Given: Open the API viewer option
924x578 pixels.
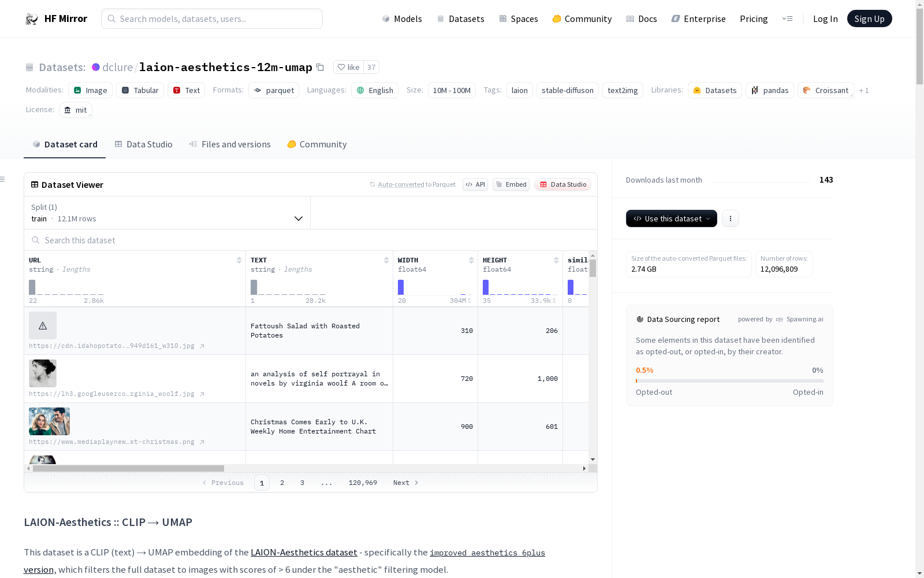Looking at the screenshot, I should pos(475,184).
